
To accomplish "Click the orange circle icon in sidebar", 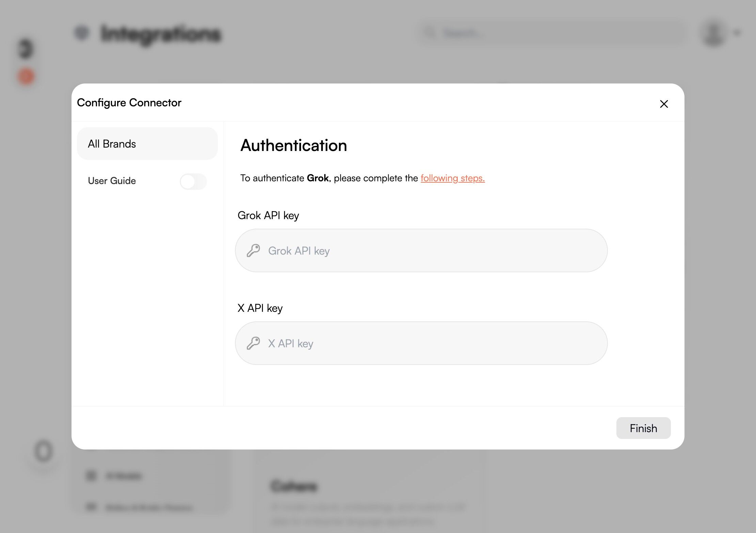I will [x=26, y=76].
